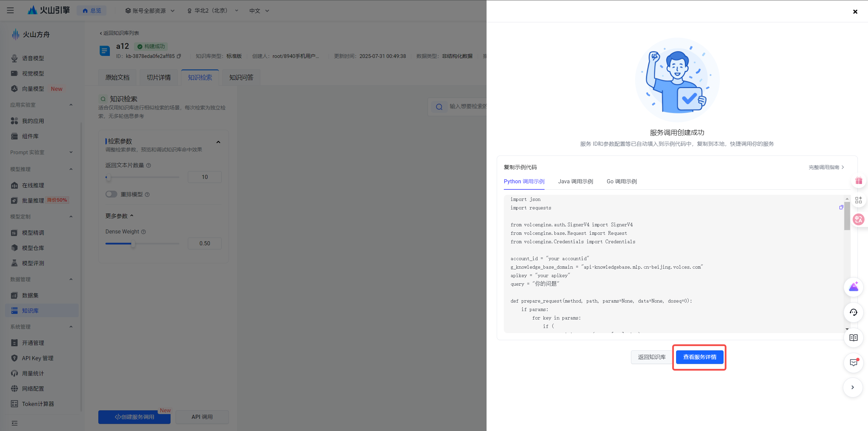This screenshot has width=868, height=431.
Task: Open API Key 管理 in the sidebar
Action: 37,358
